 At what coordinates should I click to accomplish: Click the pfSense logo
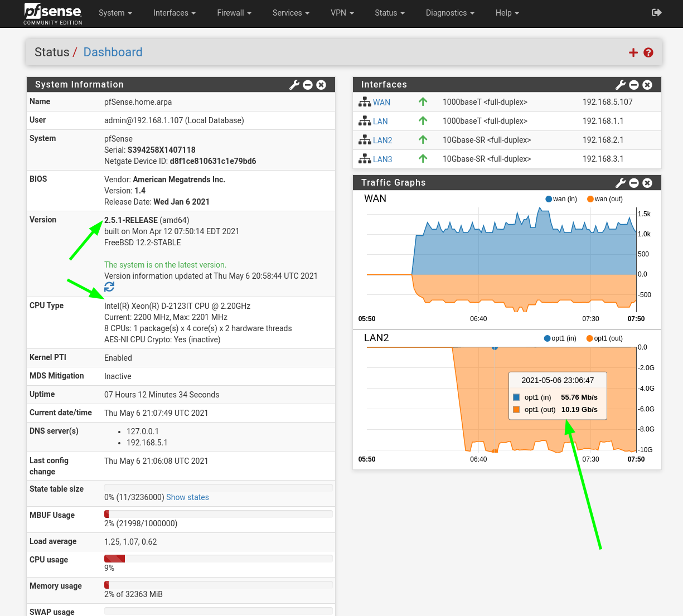[x=53, y=13]
